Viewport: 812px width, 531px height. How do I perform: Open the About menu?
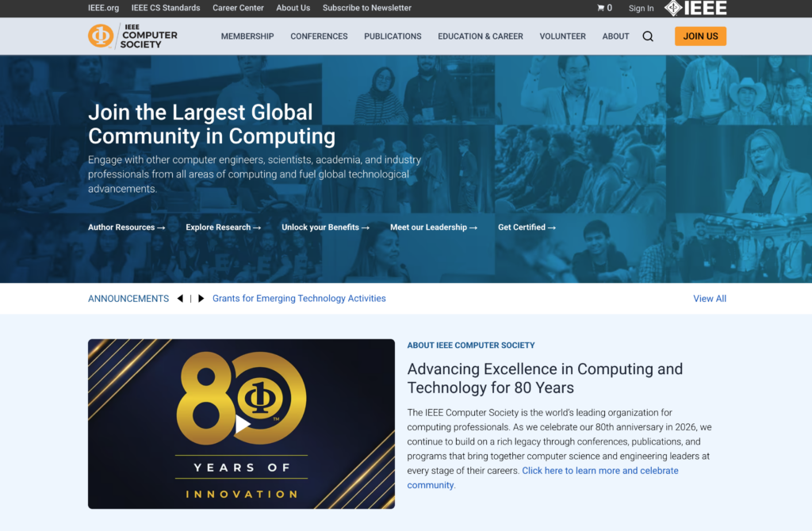615,36
